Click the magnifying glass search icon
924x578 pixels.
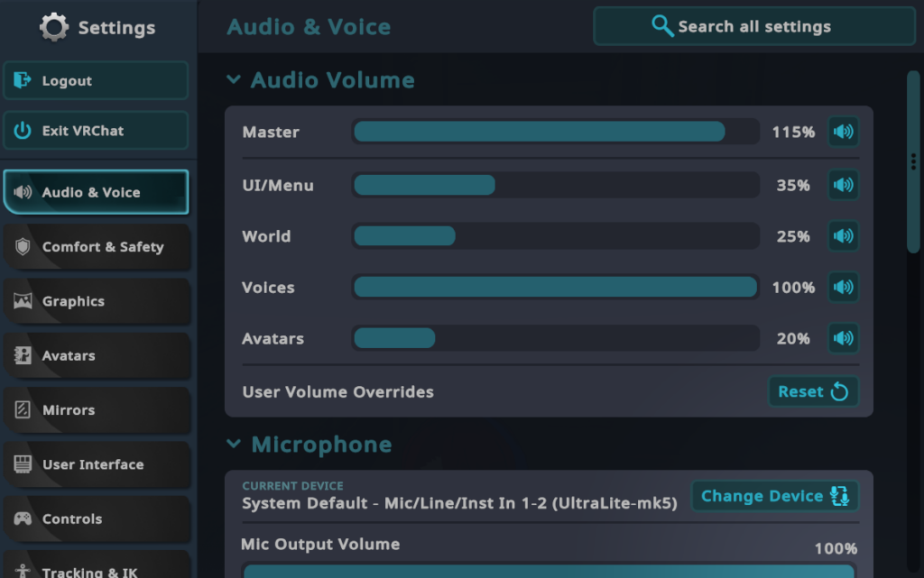click(662, 26)
